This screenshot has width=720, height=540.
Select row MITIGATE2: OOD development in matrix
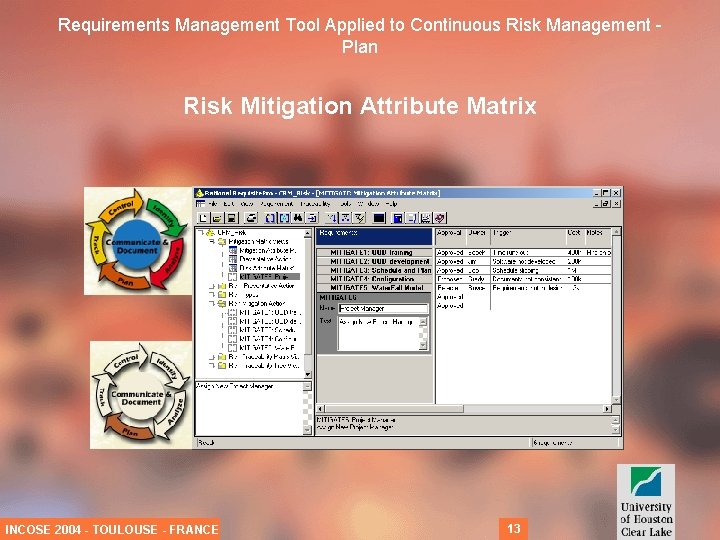click(x=375, y=261)
